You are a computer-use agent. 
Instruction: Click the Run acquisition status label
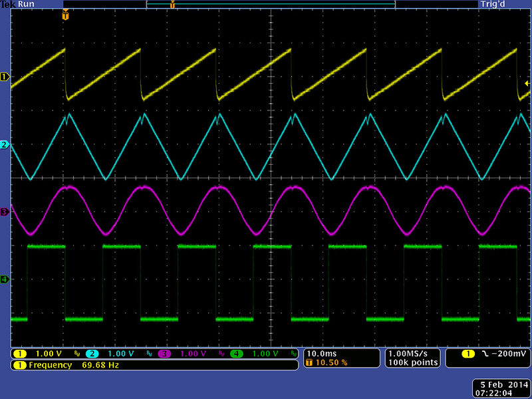[27, 4]
